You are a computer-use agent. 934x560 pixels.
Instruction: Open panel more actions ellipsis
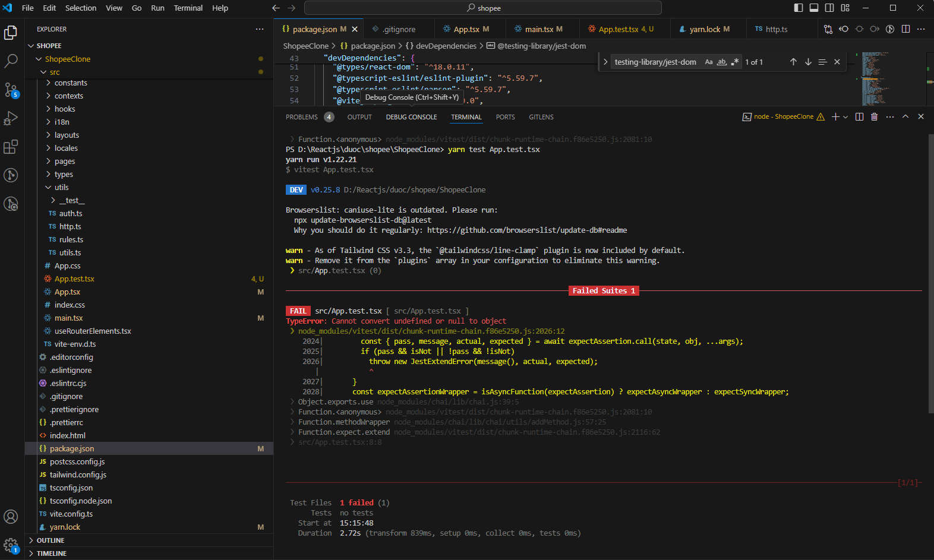(889, 116)
